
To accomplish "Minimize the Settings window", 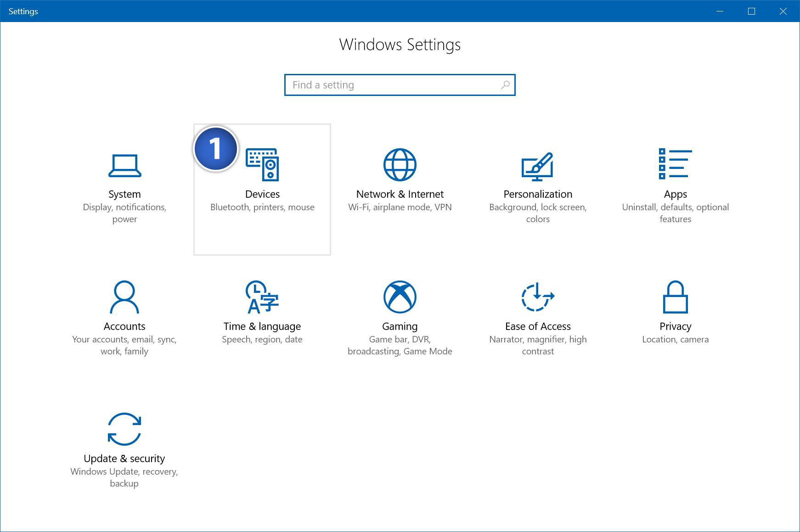I will click(x=720, y=11).
